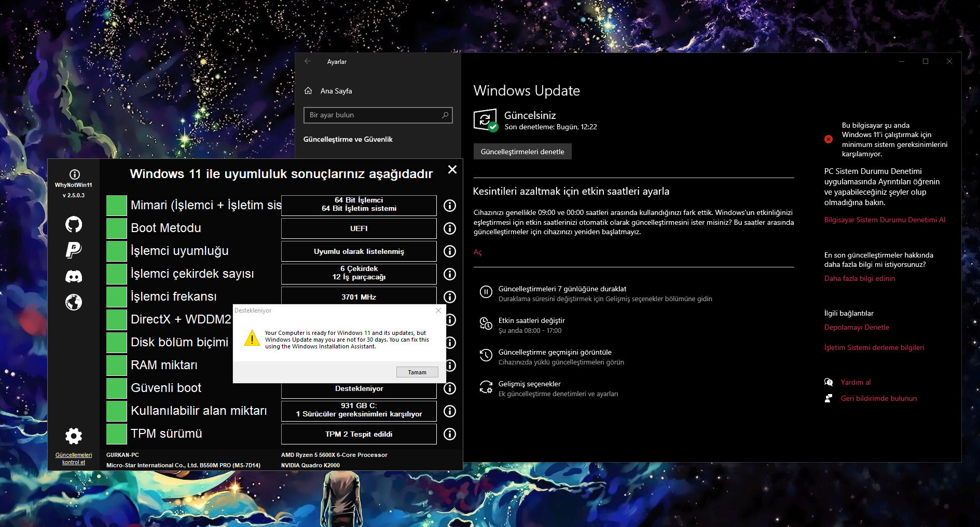
Task: Click the GURKAN-PC computer name
Action: click(x=122, y=455)
